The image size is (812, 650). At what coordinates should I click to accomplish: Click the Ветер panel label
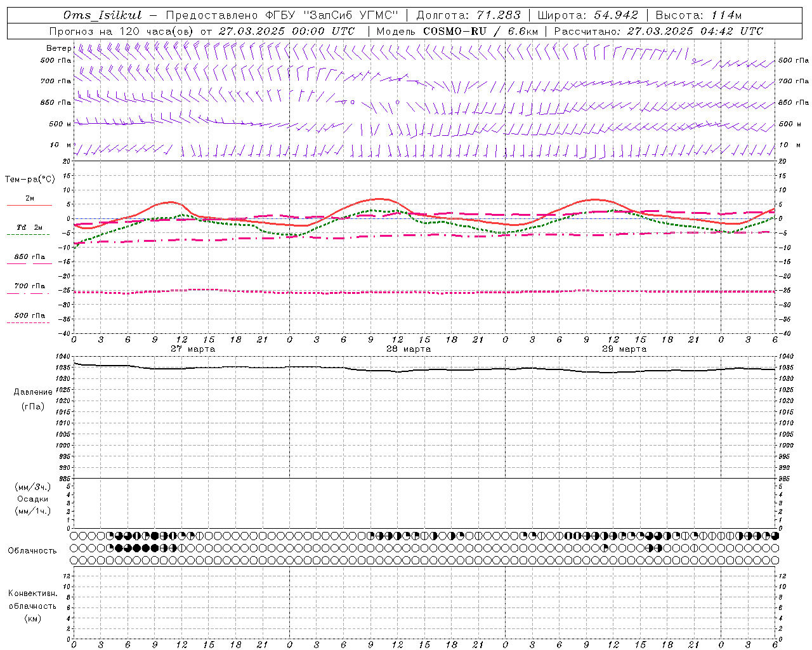(x=58, y=48)
